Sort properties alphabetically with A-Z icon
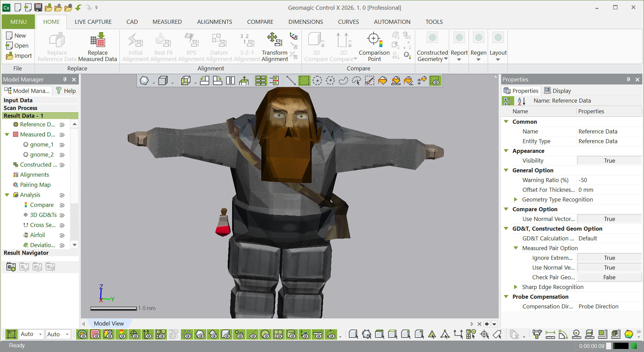The height and width of the screenshot is (352, 644). (521, 101)
